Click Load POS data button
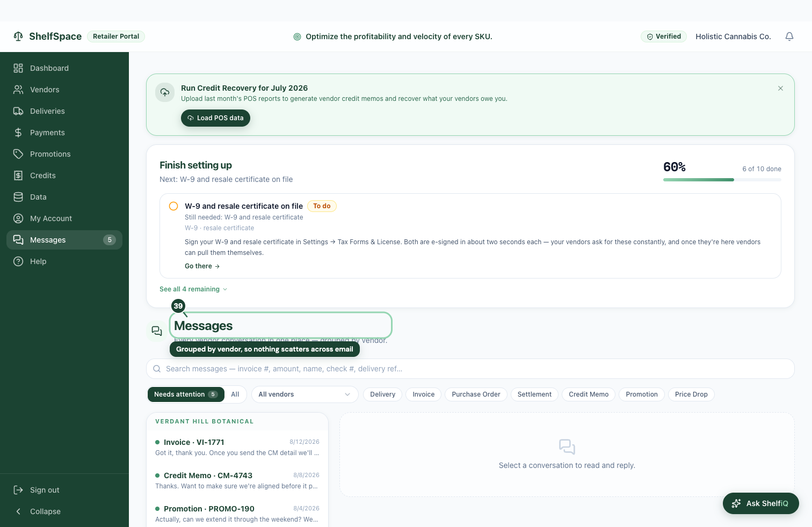Screen dimensions: 812x527 click(x=215, y=118)
